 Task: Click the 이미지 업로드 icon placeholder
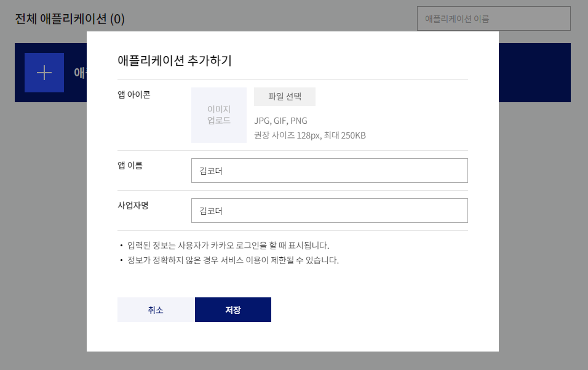[x=218, y=115]
